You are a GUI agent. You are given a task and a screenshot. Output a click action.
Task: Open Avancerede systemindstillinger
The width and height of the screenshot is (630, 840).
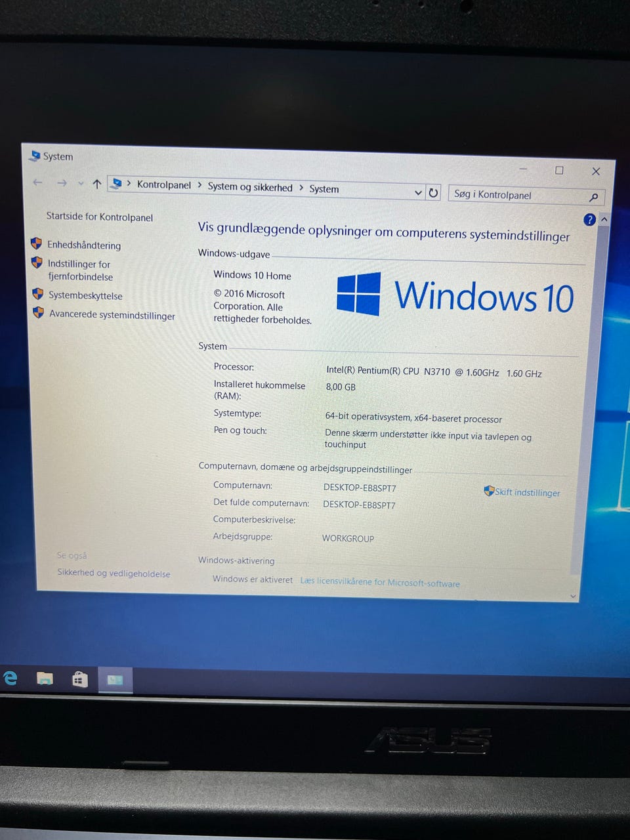pos(112,316)
